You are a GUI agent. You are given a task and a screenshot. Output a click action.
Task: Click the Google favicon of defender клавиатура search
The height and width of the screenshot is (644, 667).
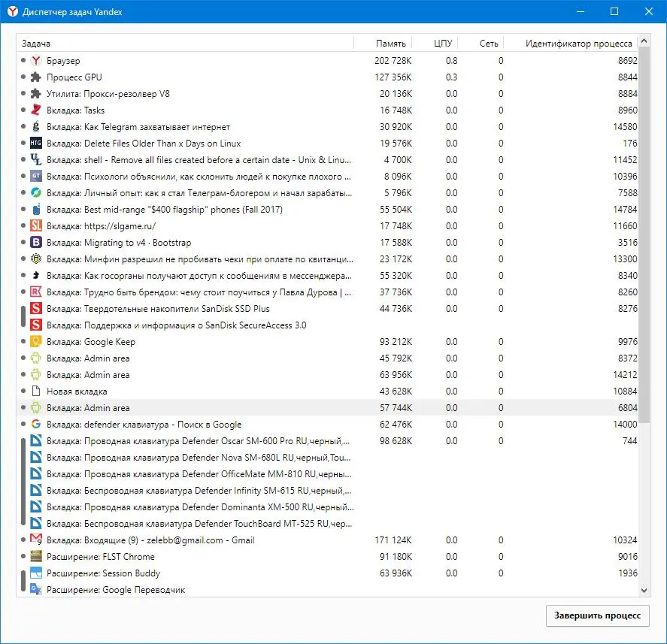tap(36, 425)
